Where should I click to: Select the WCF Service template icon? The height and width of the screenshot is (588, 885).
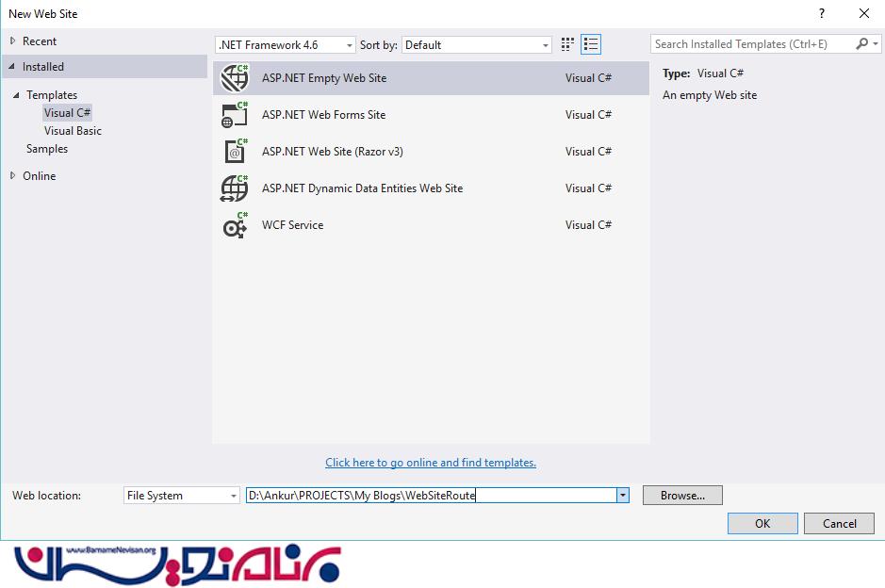235,225
